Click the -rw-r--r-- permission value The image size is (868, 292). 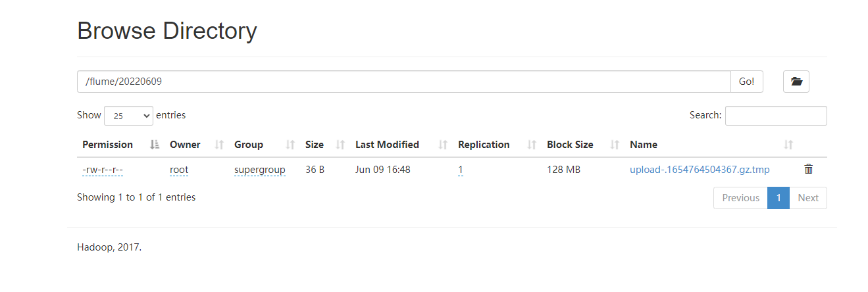[x=103, y=170]
